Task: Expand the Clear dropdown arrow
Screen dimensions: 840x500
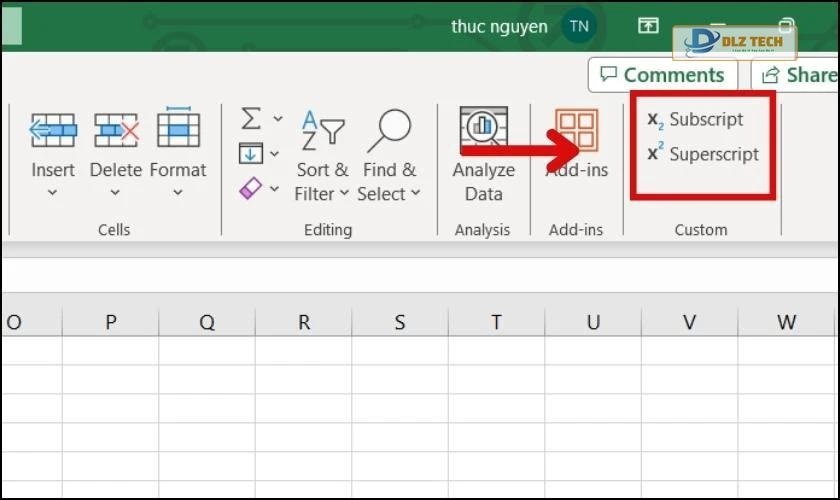Action: [x=277, y=188]
